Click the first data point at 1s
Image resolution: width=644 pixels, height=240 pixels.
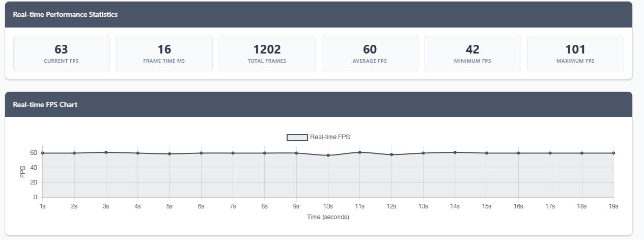pos(43,153)
